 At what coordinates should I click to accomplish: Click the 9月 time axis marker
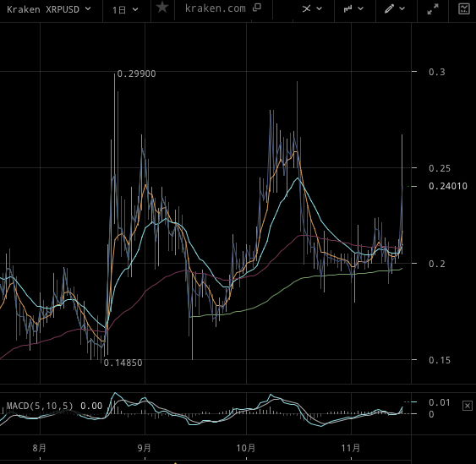click(x=144, y=448)
